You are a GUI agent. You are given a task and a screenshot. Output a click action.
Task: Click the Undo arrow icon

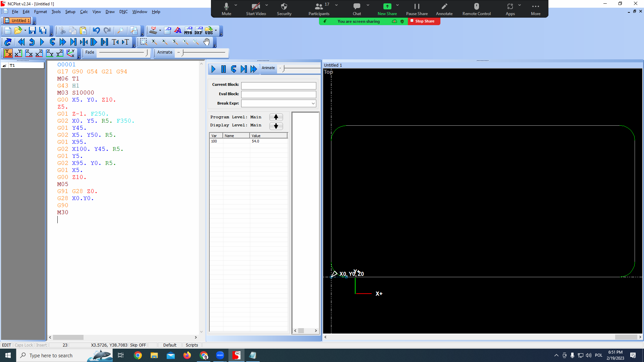coord(96,31)
